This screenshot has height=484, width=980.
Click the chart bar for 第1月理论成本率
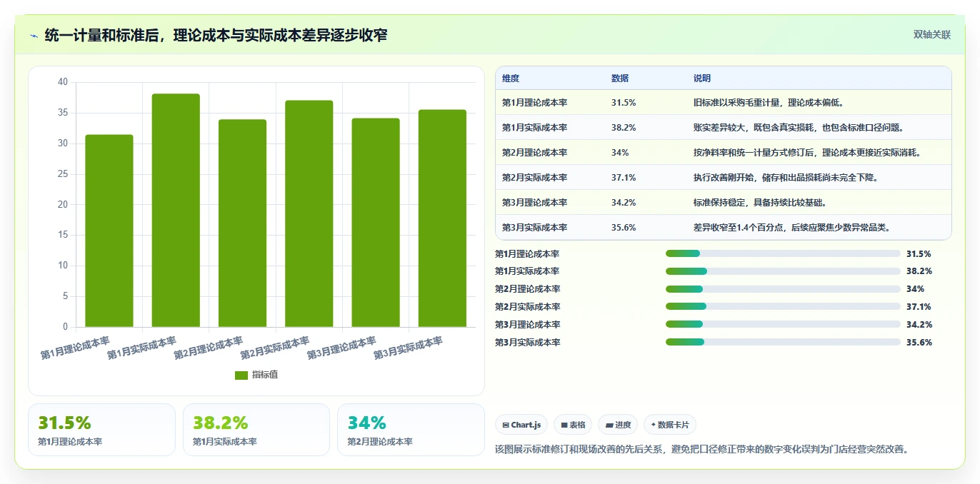(109, 231)
